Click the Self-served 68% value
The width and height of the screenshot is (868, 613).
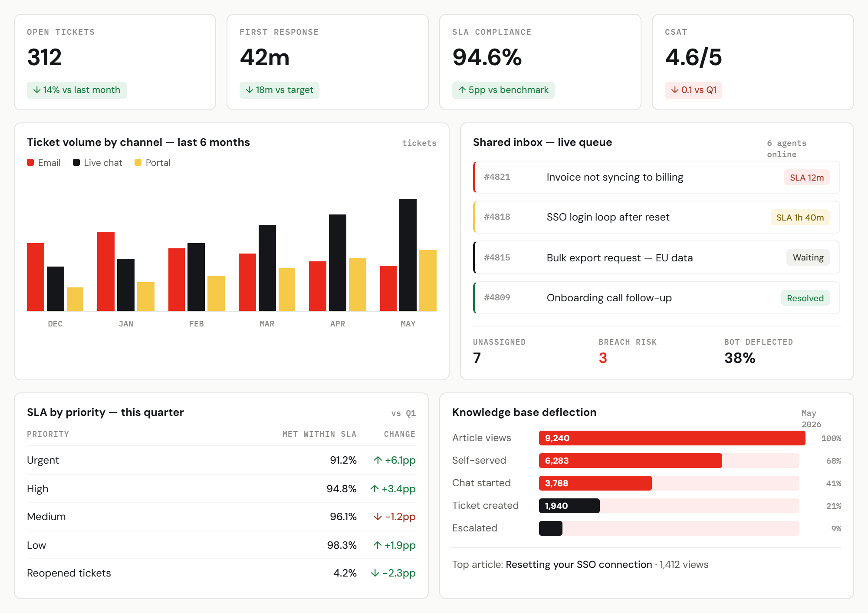click(x=834, y=461)
